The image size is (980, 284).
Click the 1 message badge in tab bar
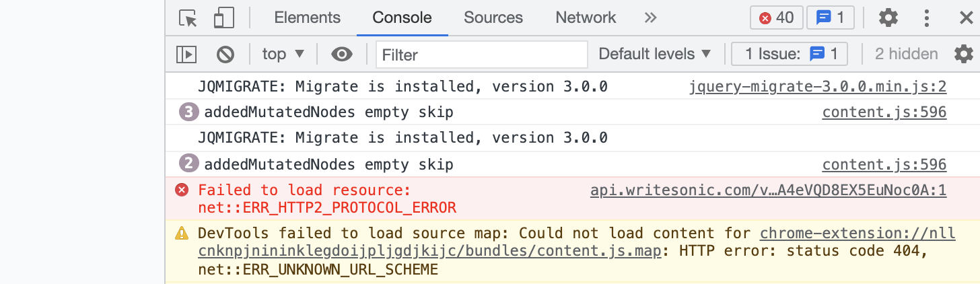[830, 17]
